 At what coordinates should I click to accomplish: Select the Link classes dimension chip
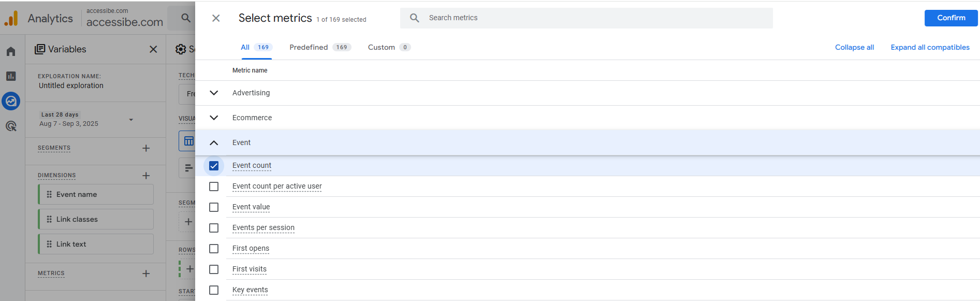tap(96, 219)
